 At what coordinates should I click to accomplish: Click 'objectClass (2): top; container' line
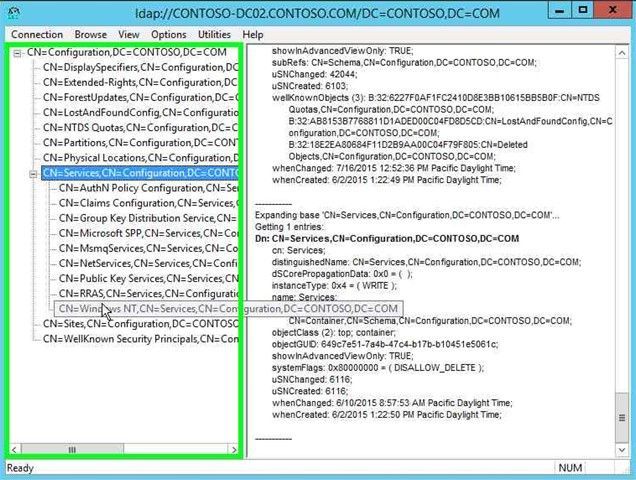pyautogui.click(x=334, y=332)
